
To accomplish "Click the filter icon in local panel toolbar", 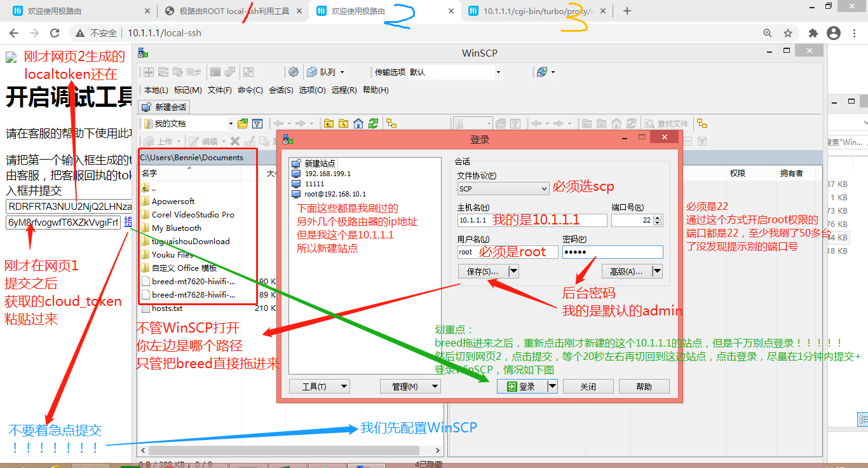I will 257,123.
